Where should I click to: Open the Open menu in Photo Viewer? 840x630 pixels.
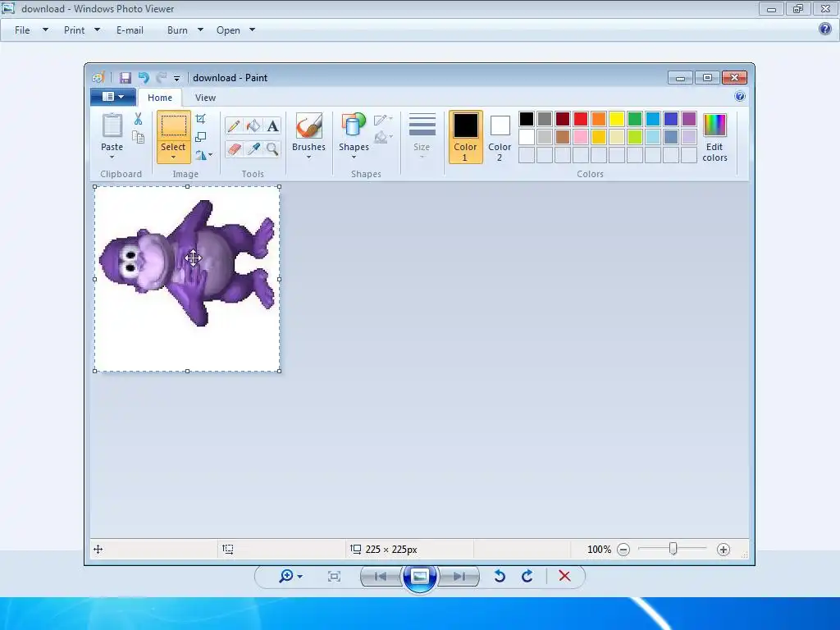coord(235,30)
